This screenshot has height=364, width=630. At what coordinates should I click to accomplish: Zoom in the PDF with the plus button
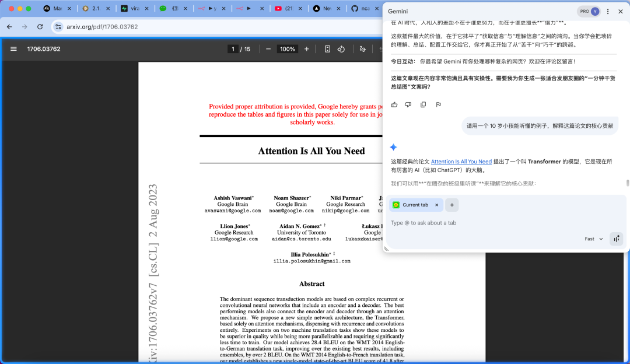pos(307,49)
